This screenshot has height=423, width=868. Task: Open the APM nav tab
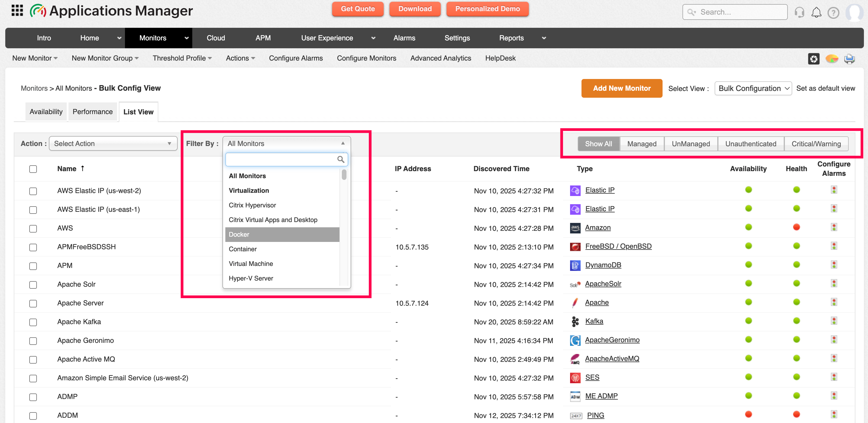pos(263,38)
